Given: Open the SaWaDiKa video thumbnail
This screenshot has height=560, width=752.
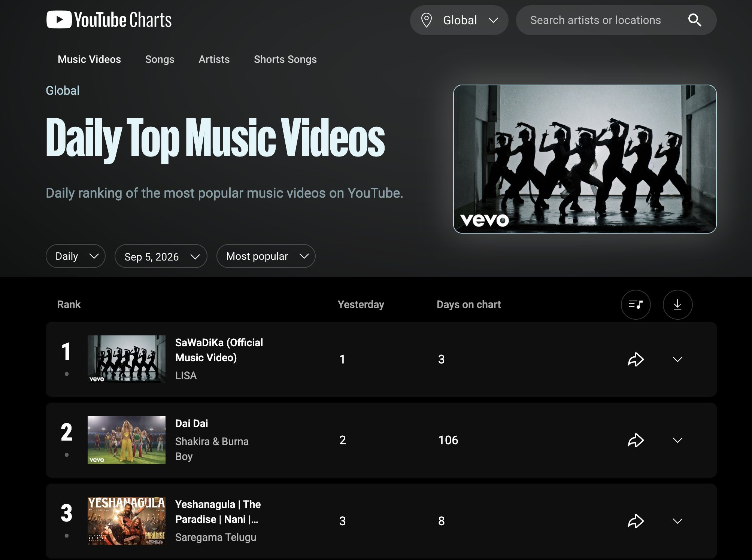Looking at the screenshot, I should pyautogui.click(x=127, y=359).
